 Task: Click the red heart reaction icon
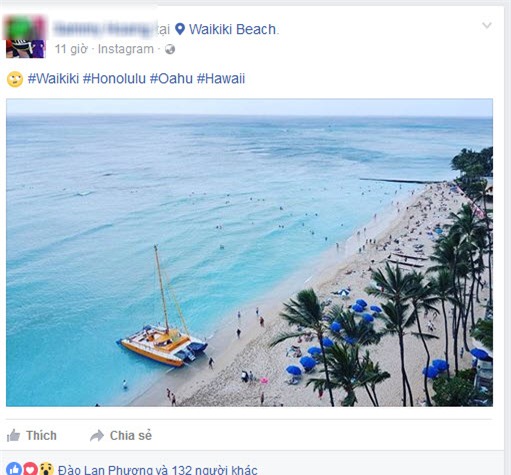30,469
